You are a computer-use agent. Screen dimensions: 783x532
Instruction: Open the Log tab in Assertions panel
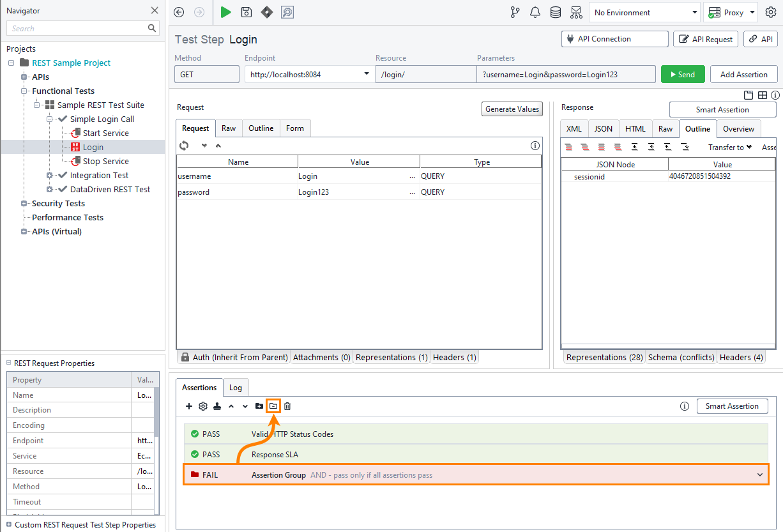[x=236, y=387]
